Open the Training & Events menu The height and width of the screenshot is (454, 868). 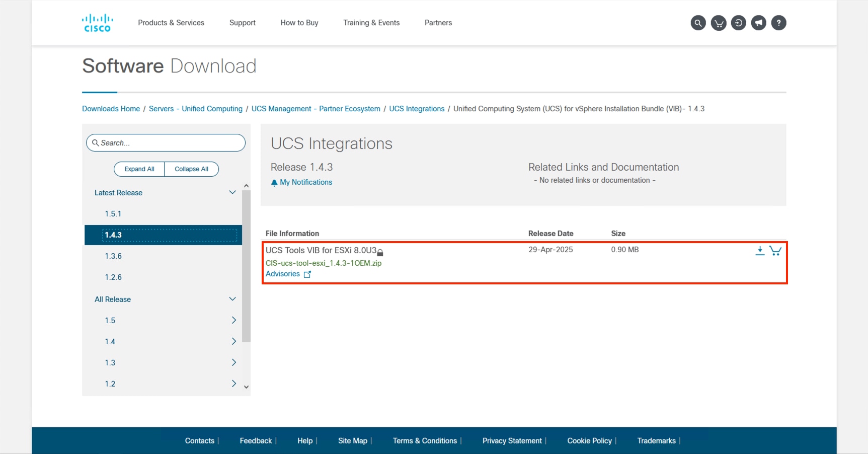click(371, 23)
